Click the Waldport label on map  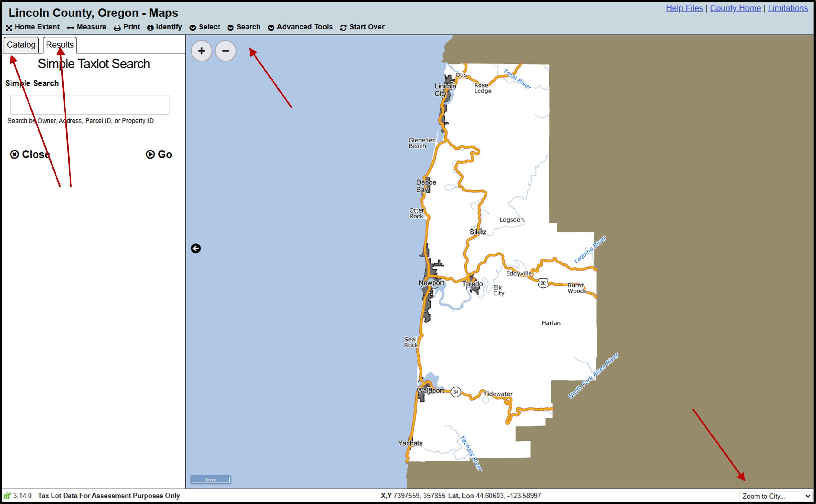click(430, 390)
